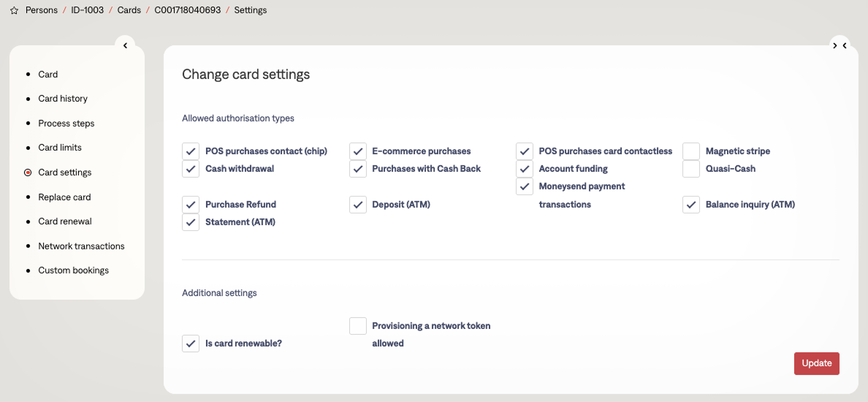This screenshot has width=868, height=402.
Task: Open ID-1003 breadcrumb link
Action: (x=87, y=11)
